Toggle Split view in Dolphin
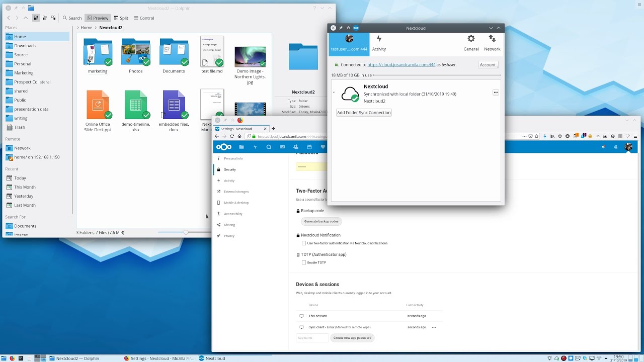The width and height of the screenshot is (644, 362). click(x=121, y=18)
